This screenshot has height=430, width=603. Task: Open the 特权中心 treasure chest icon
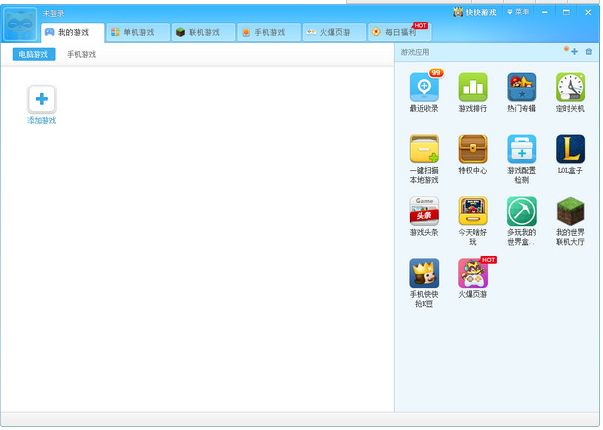click(x=472, y=150)
